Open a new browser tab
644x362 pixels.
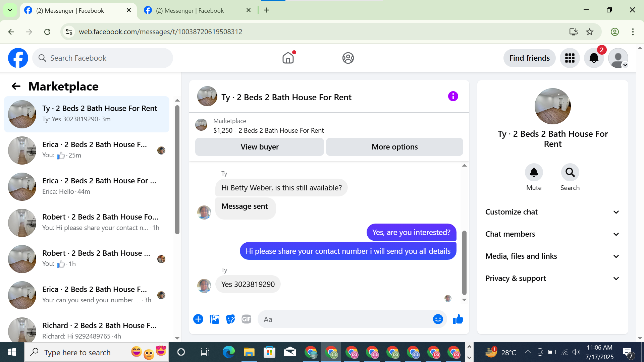pos(267,10)
